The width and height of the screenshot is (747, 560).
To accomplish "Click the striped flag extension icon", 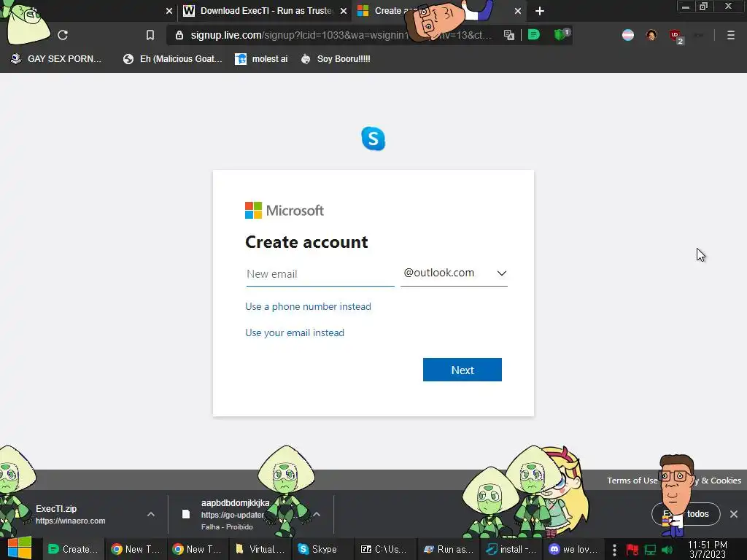I will [628, 35].
